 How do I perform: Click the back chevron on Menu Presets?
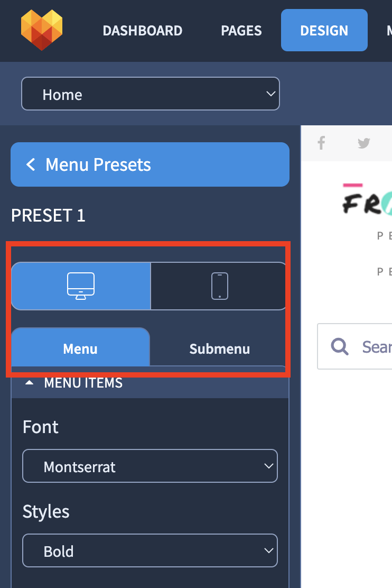31,164
